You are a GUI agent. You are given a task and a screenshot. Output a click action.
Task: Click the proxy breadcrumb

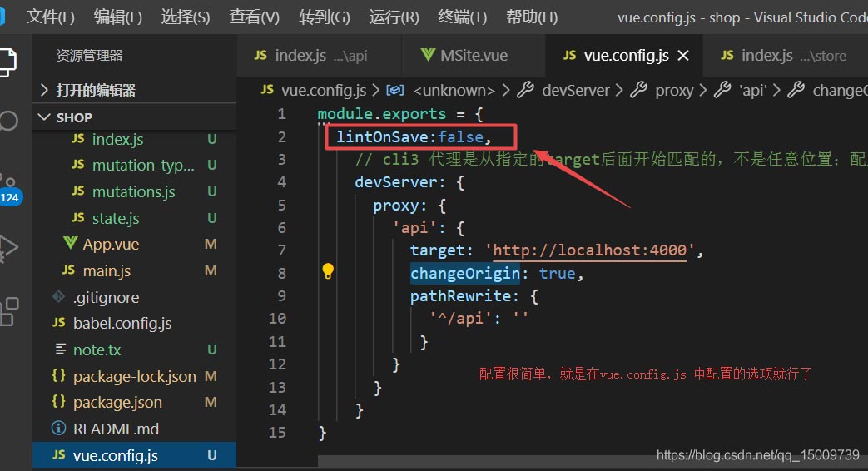click(674, 90)
